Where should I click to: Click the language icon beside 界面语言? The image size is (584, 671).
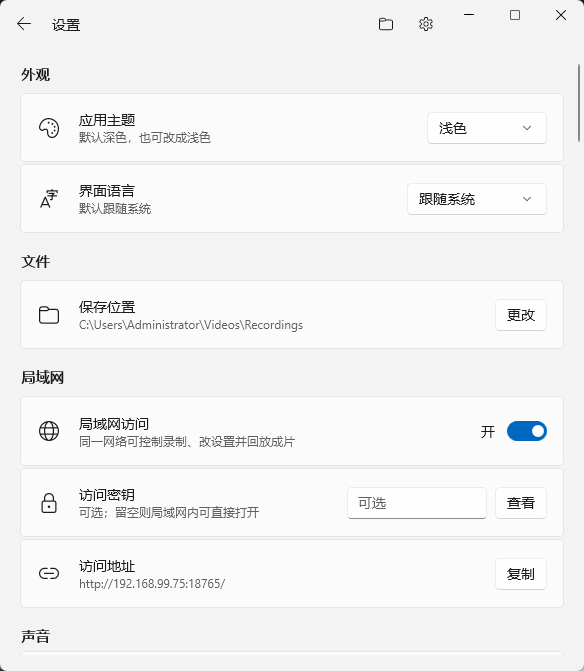49,199
